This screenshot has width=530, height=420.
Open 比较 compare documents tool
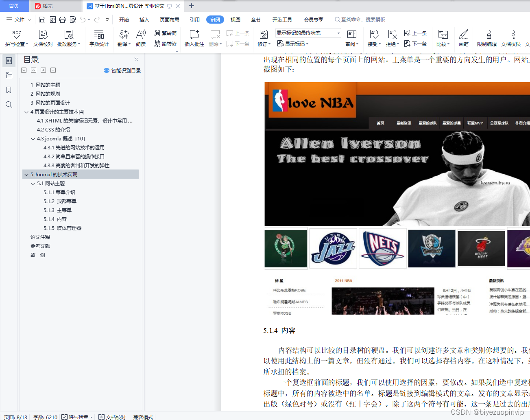443,38
